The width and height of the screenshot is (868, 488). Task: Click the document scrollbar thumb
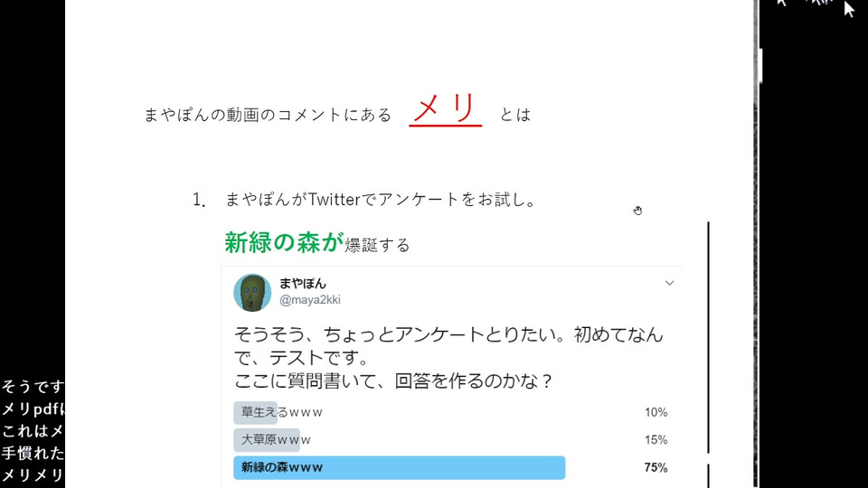point(760,65)
